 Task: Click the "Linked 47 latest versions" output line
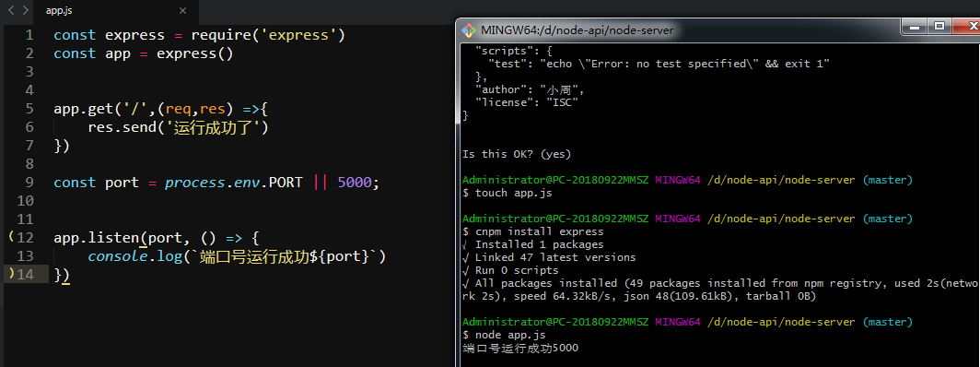549,257
